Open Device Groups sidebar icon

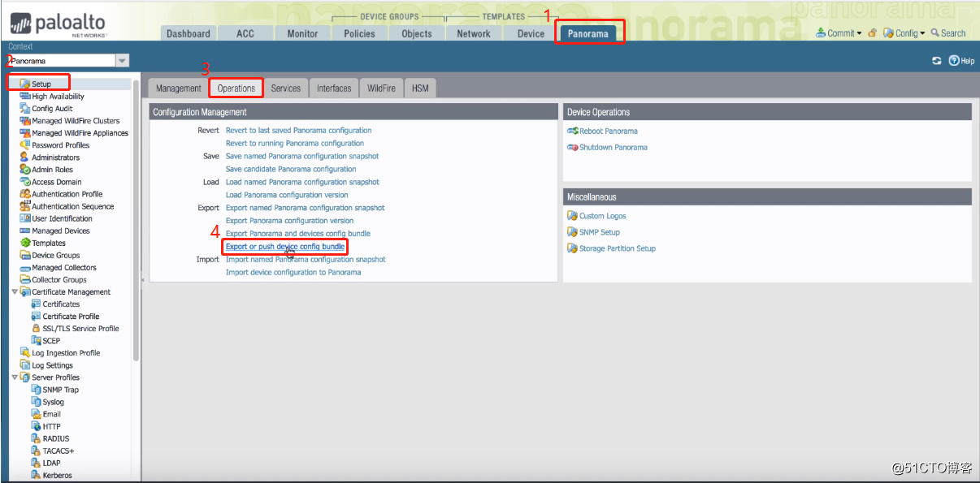pos(25,256)
